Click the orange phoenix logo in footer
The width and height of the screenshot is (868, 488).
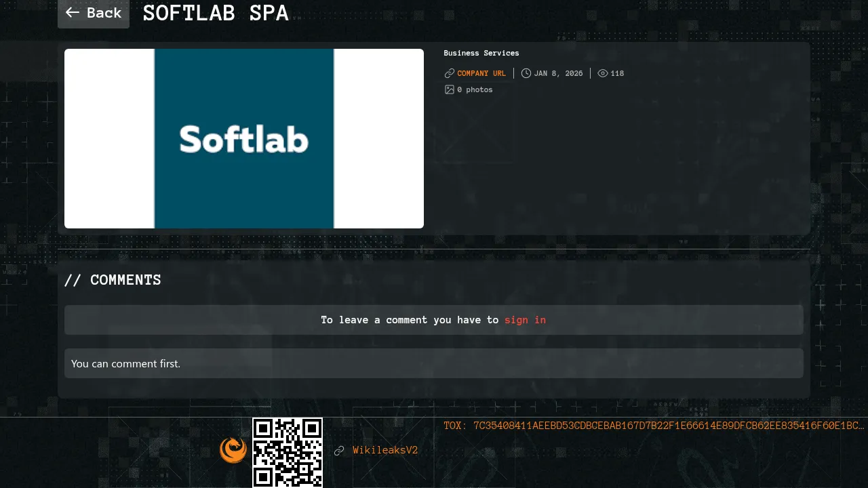(233, 450)
